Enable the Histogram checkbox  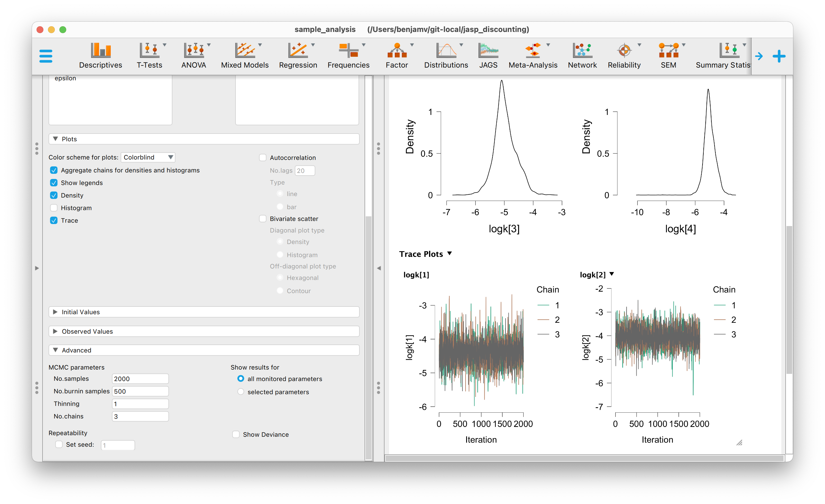click(54, 208)
